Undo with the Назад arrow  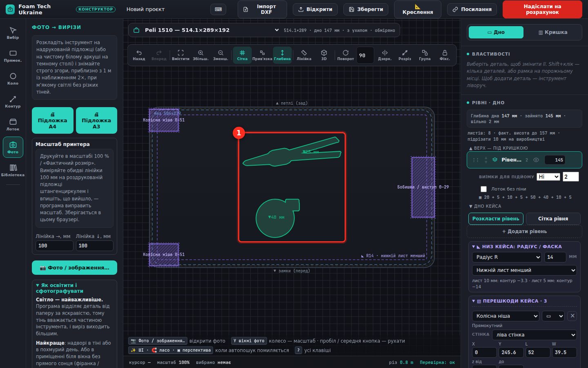point(139,55)
